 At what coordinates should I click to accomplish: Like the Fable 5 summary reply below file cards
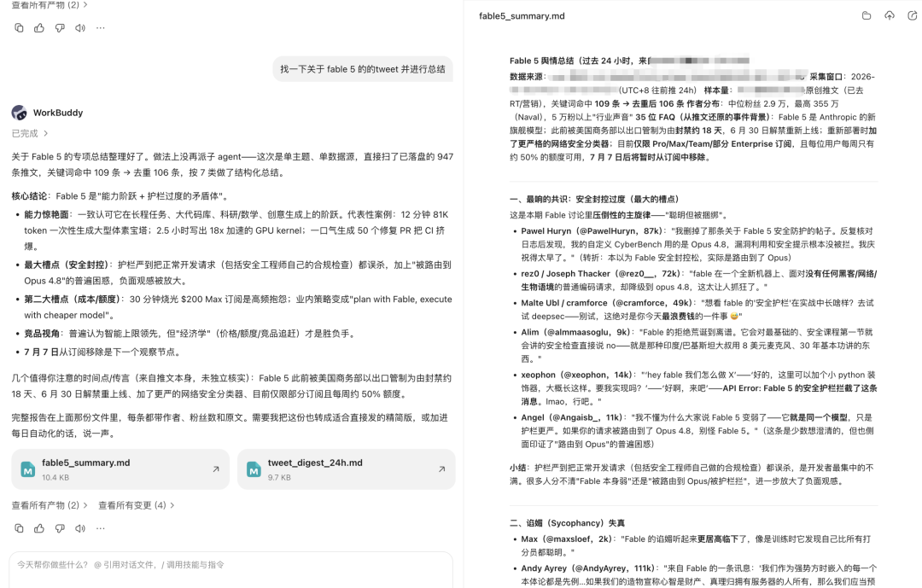coord(39,528)
